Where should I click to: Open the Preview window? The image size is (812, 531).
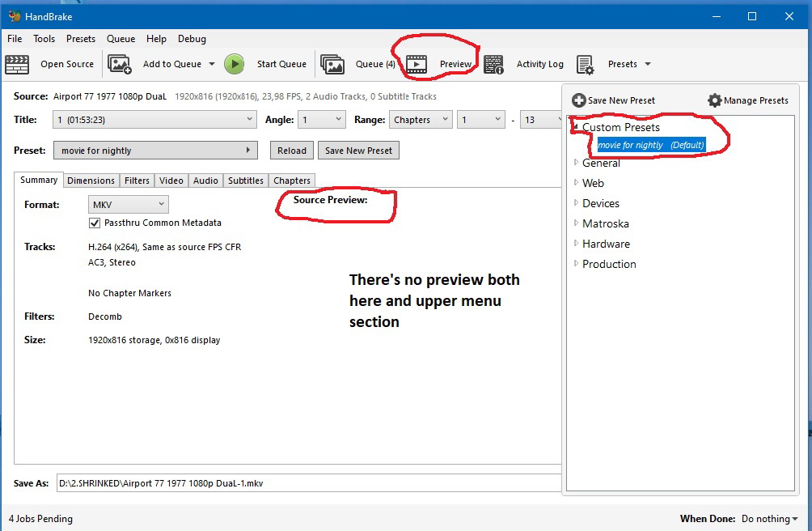pos(417,64)
